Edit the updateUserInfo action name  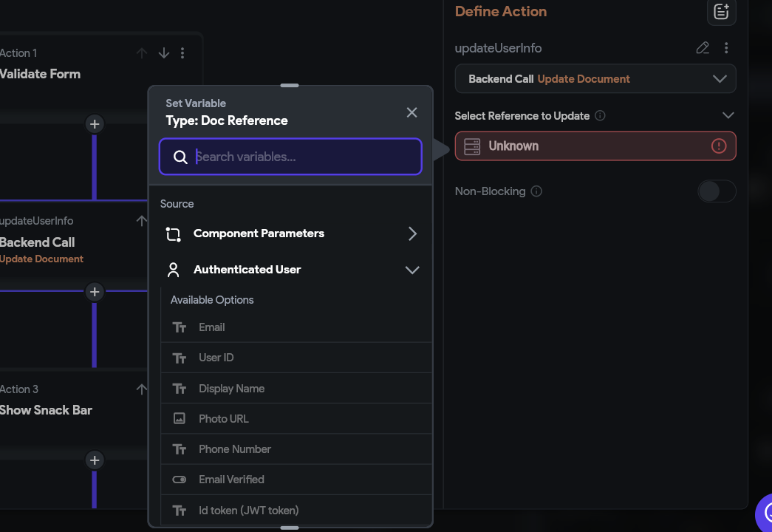click(x=703, y=48)
